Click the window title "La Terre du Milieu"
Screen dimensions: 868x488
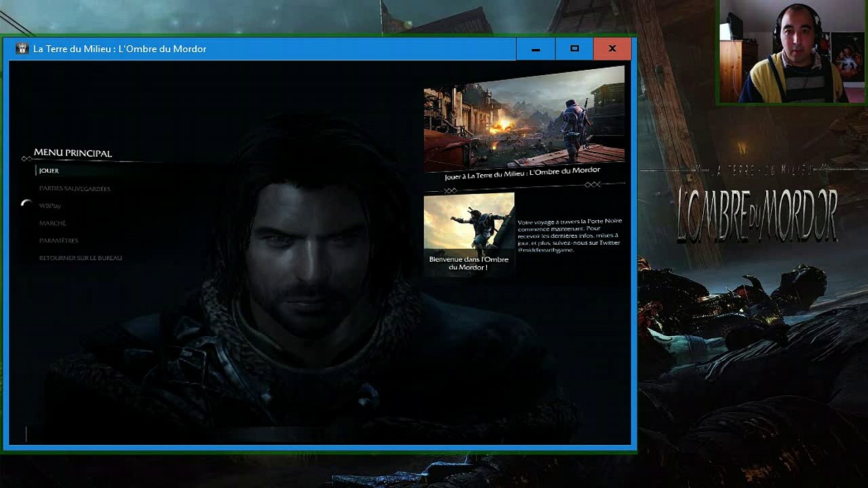click(x=119, y=49)
